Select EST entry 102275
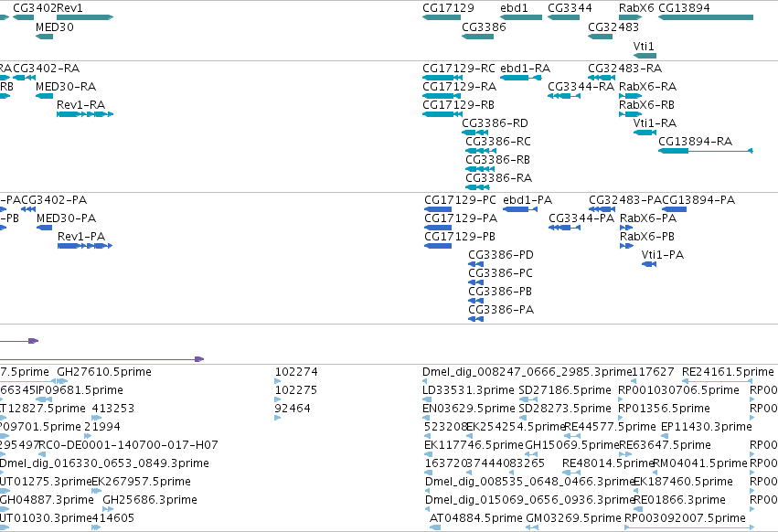This screenshot has height=532, width=778. click(296, 390)
